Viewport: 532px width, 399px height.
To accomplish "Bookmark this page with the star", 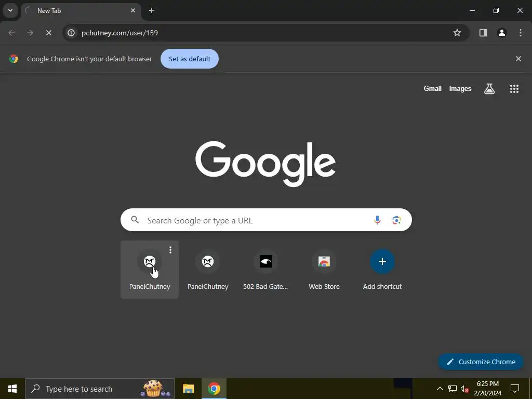I will pos(457,33).
